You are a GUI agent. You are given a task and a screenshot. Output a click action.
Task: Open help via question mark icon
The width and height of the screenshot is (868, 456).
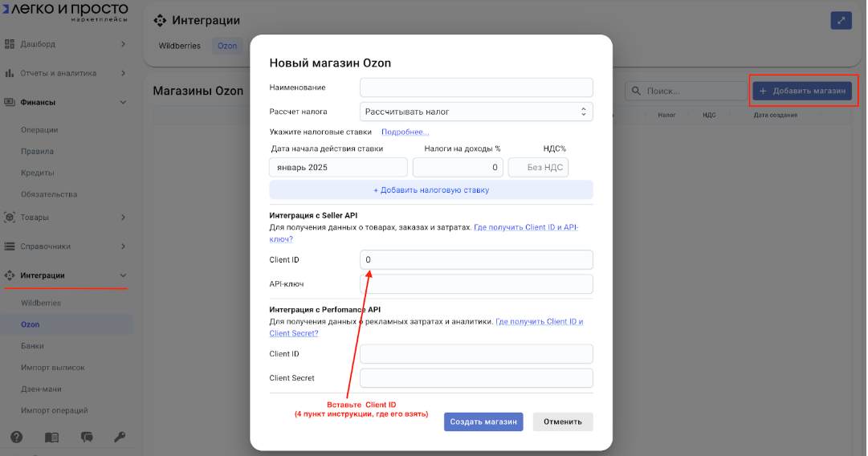tap(16, 438)
